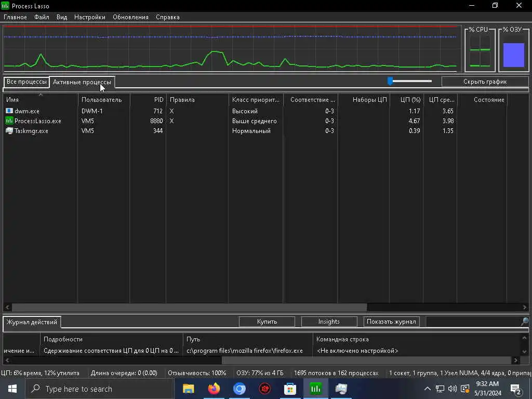Click the log search input field
The image size is (532, 399).
pos(474,321)
